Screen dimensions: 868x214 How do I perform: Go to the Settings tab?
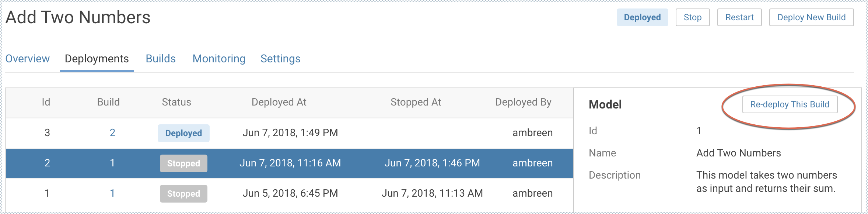(x=280, y=59)
